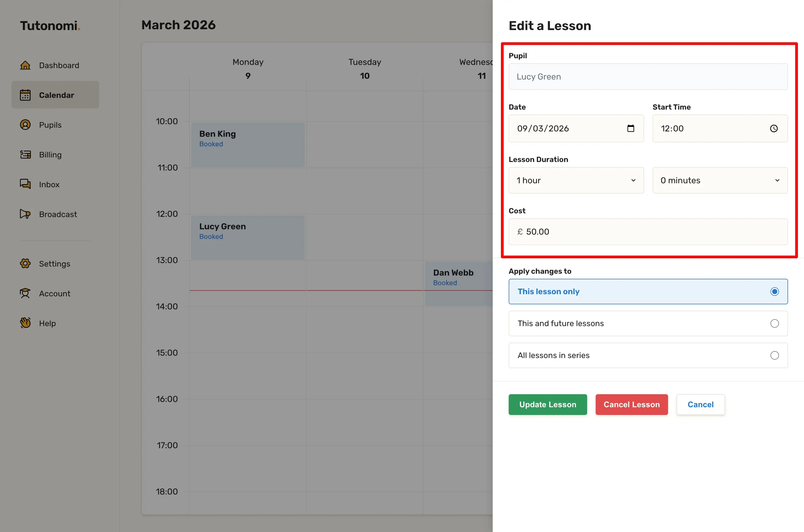Open Inbox via chat bubbles icon
The height and width of the screenshot is (532, 804).
coord(25,184)
